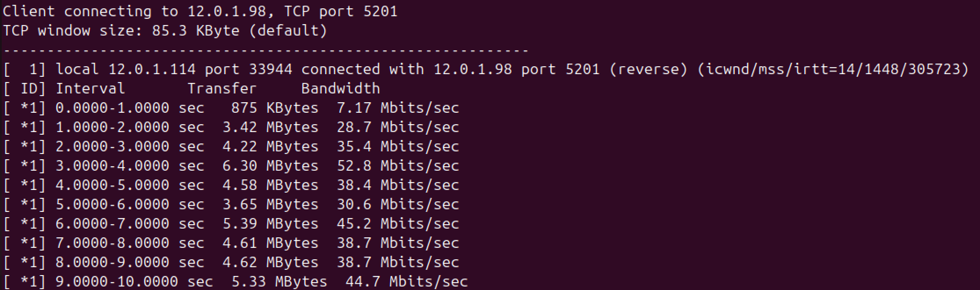Click the 45.2 Mbits/sec bandwidth value
The width and height of the screenshot is (980, 290).
pyautogui.click(x=398, y=224)
